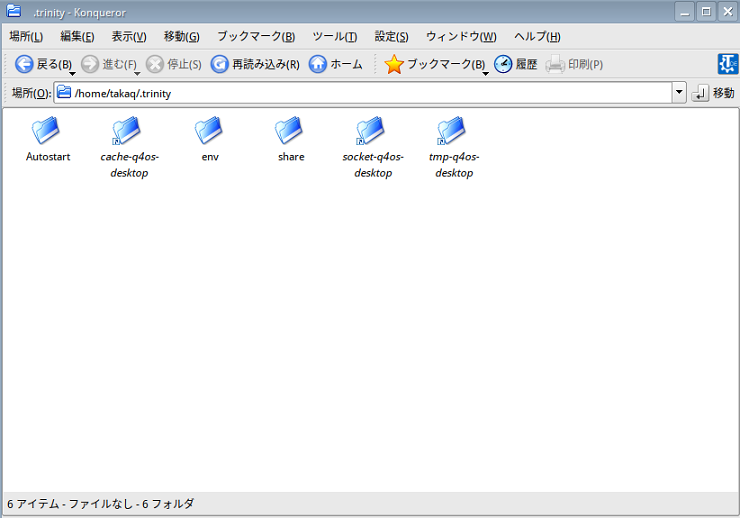Open the ブックマーク(B) menu in menu bar
Image resolution: width=740 pixels, height=518 pixels.
point(256,36)
